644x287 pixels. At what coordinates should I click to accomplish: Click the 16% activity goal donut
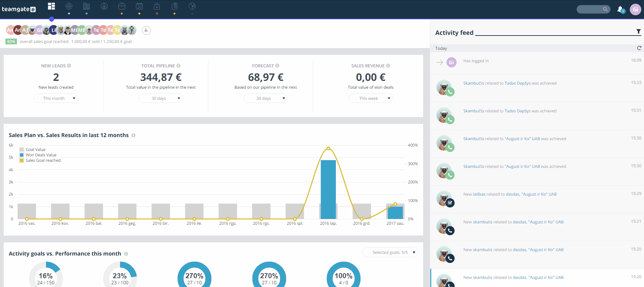tap(46, 274)
